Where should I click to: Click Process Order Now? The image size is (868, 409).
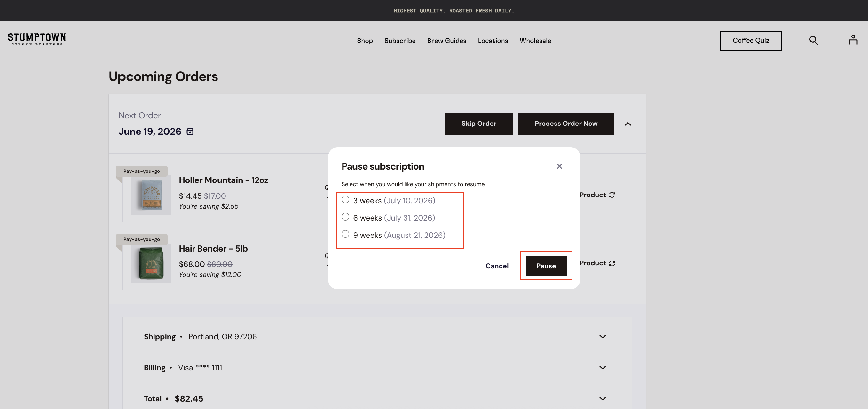pos(566,124)
